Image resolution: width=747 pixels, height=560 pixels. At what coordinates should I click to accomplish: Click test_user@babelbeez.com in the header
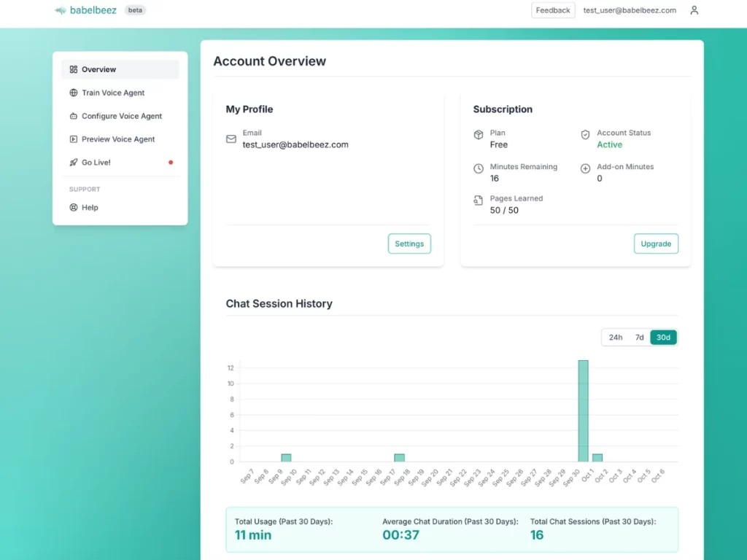point(630,10)
